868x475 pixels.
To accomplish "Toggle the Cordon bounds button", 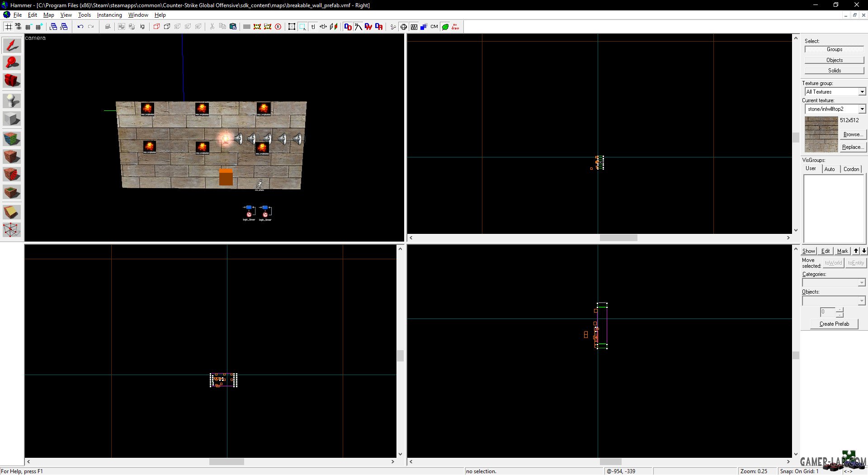I will pos(257,27).
